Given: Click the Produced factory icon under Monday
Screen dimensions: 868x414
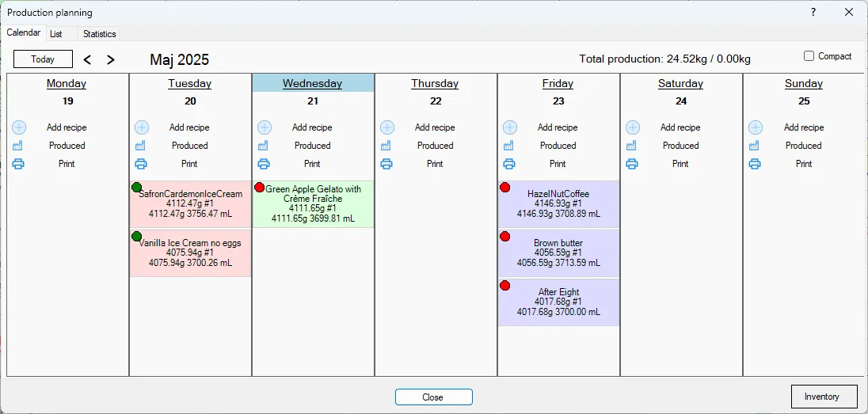Looking at the screenshot, I should click(18, 146).
